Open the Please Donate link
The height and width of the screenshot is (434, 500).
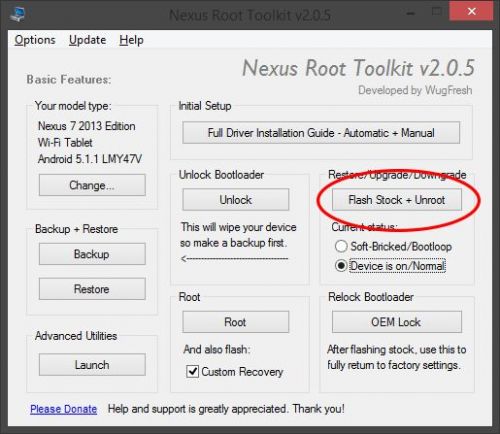(x=63, y=409)
